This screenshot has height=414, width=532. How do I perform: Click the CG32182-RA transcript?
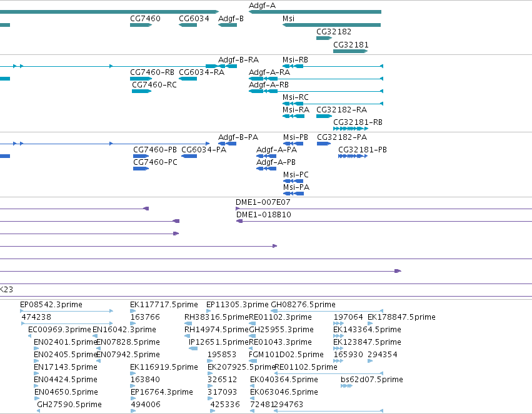[324, 116]
